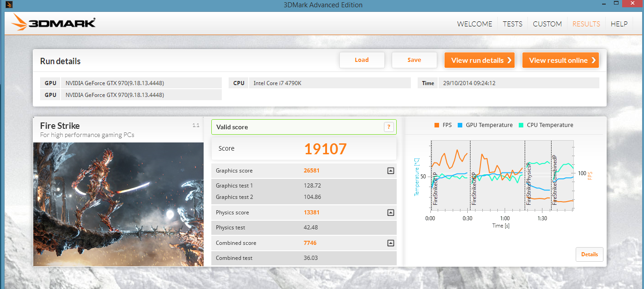
Task: Click the Fire Strike scene thumbnail
Action: pos(118,204)
